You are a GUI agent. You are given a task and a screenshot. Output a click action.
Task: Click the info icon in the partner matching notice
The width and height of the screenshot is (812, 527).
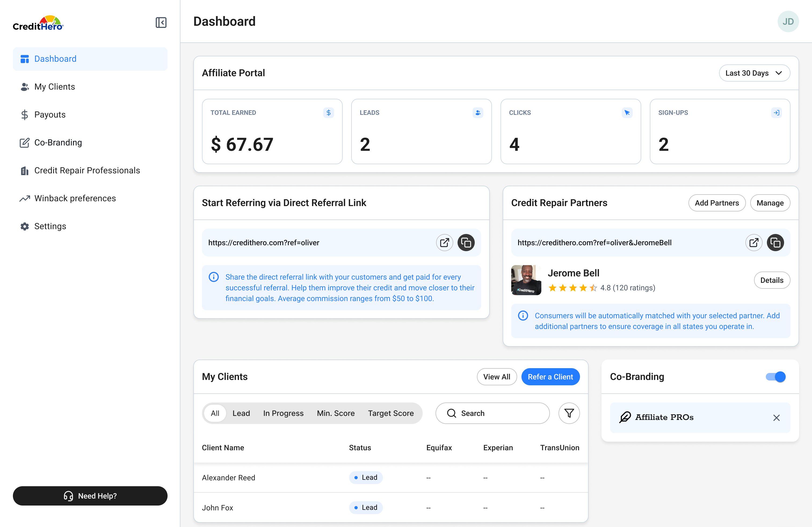(523, 315)
